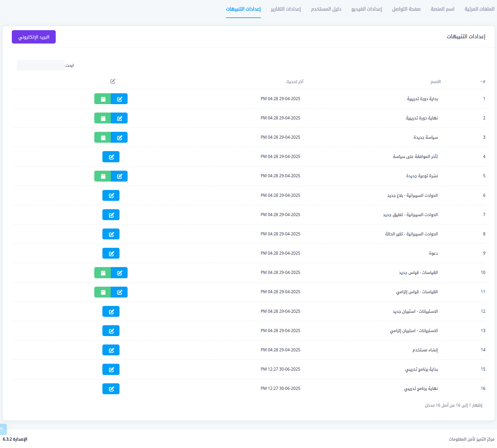
Task: Edit الحوادث السيبرانية - بلاغ جديد notification
Action: pos(111,196)
